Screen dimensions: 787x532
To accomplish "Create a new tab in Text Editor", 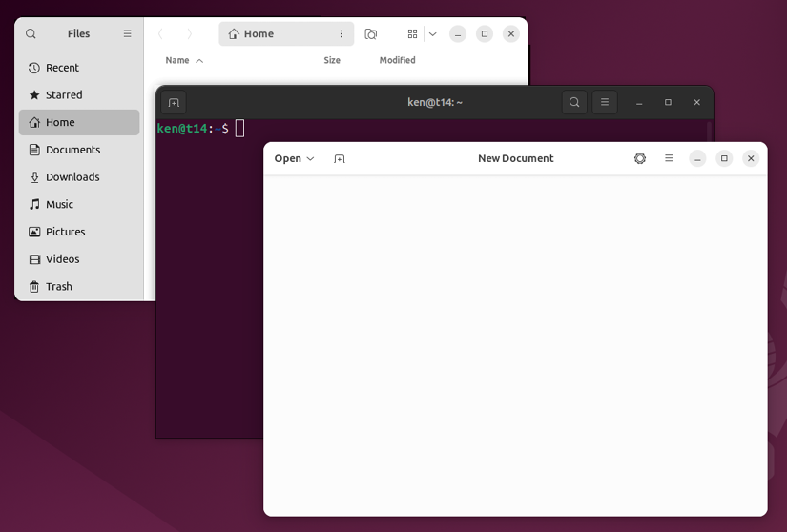I will coord(340,158).
